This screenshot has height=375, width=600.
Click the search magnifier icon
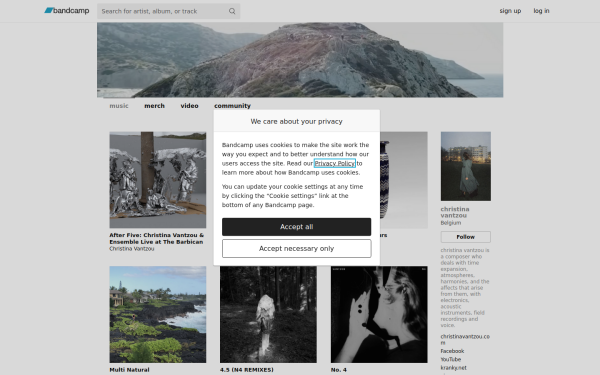232,11
